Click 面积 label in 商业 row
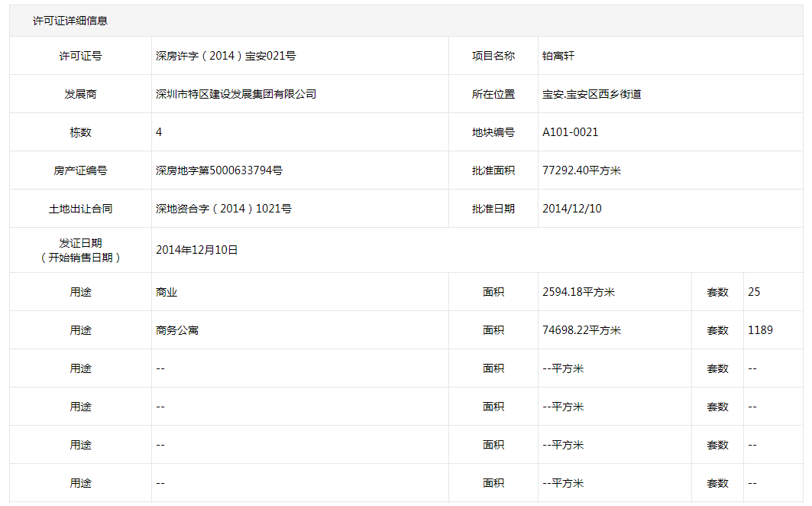Viewport: 812px width, 506px height. pyautogui.click(x=493, y=293)
